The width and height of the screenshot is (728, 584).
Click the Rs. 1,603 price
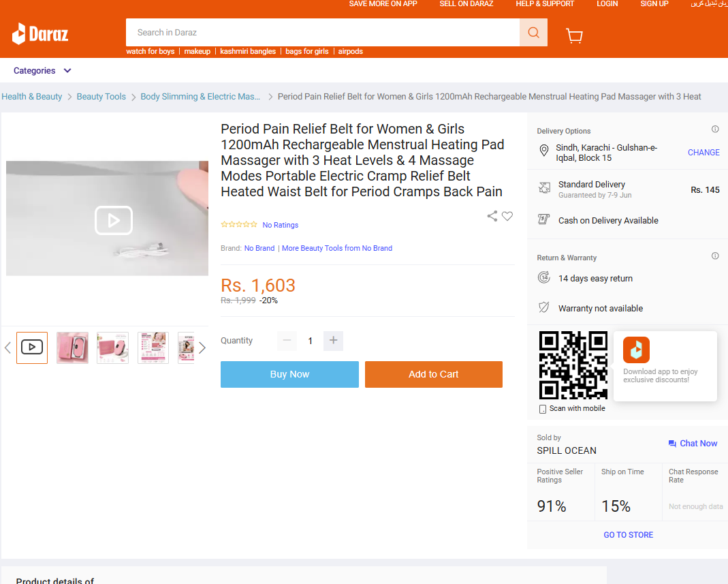pos(258,286)
